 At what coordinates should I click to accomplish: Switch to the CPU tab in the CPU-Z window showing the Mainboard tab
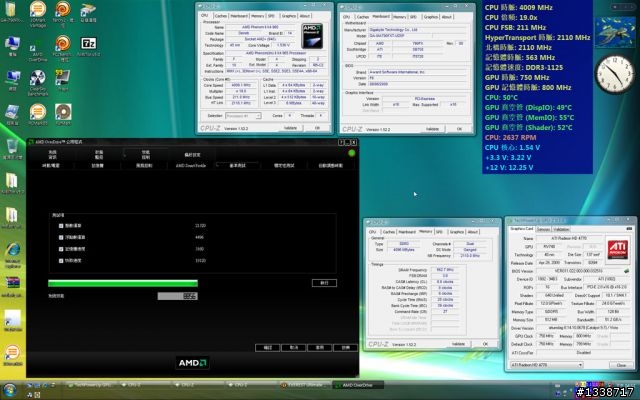click(x=347, y=17)
